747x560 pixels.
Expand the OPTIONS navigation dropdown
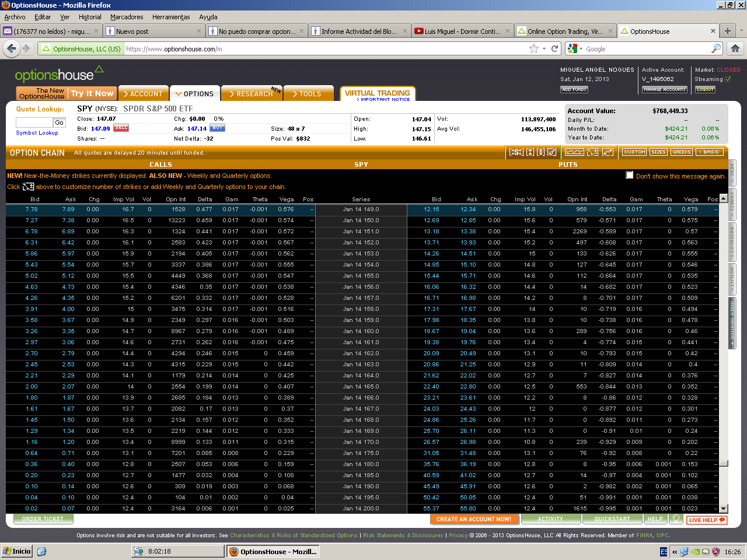(194, 94)
